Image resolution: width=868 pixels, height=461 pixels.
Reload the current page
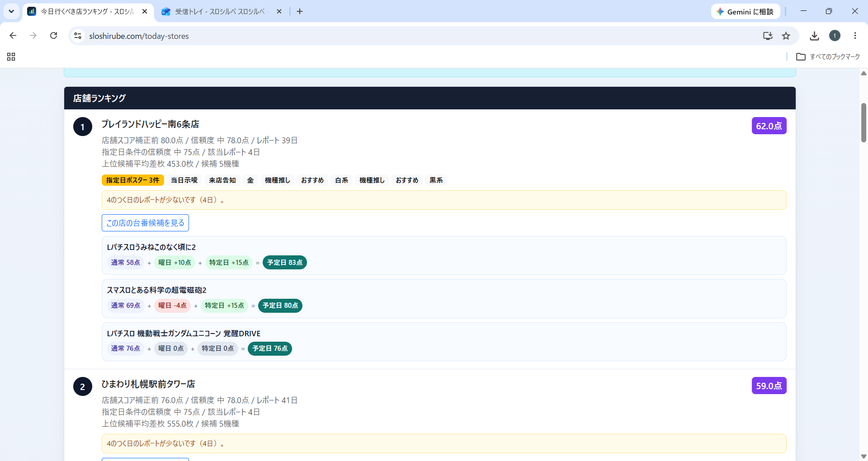tap(53, 36)
